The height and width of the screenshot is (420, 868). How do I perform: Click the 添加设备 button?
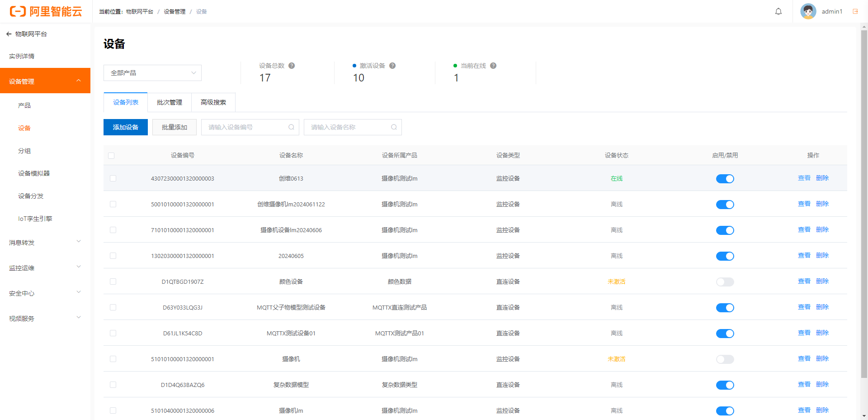(125, 127)
